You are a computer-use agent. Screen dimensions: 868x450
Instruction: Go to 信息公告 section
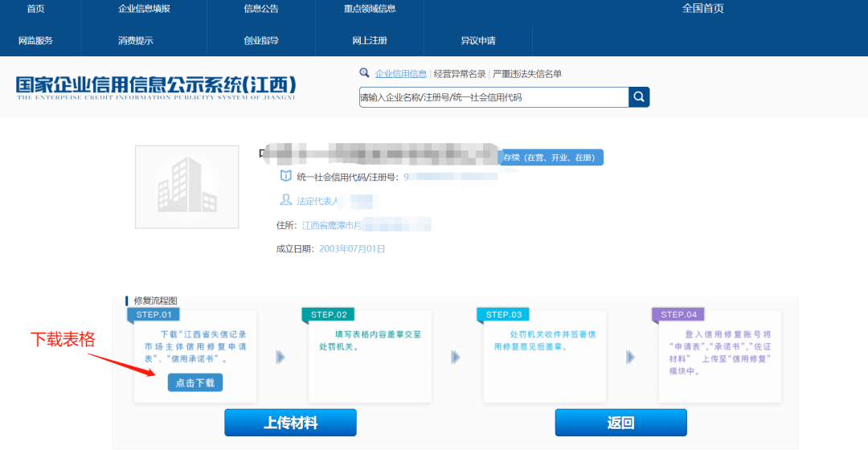pos(261,9)
